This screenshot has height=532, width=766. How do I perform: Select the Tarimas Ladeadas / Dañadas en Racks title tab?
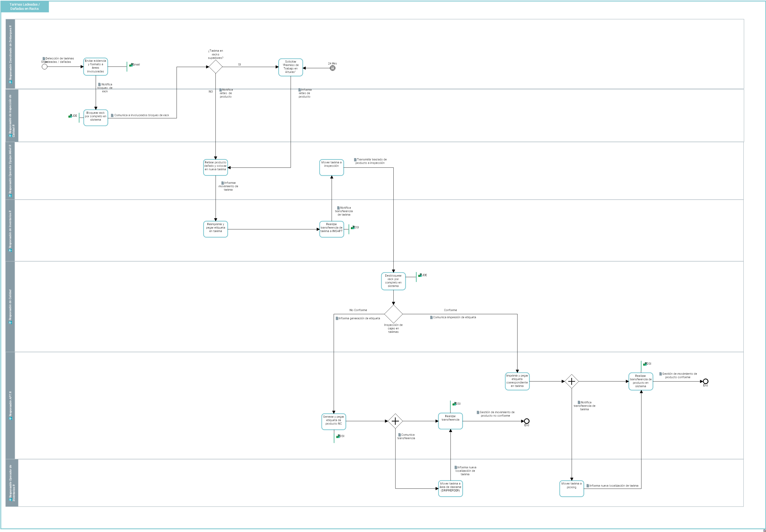point(25,7)
